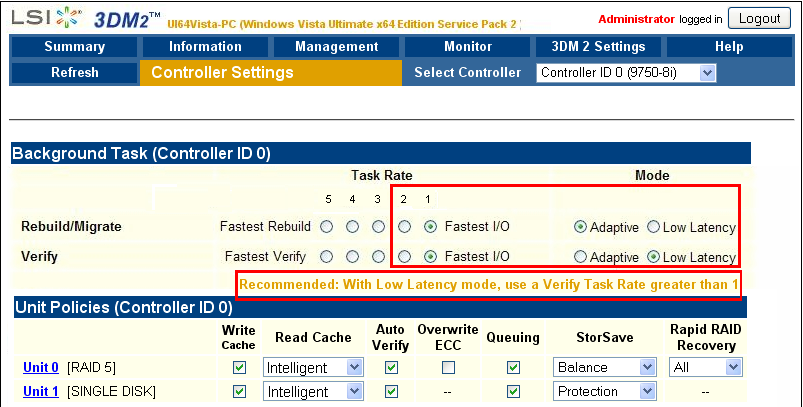
Task: Open the Information menu
Action: click(205, 47)
